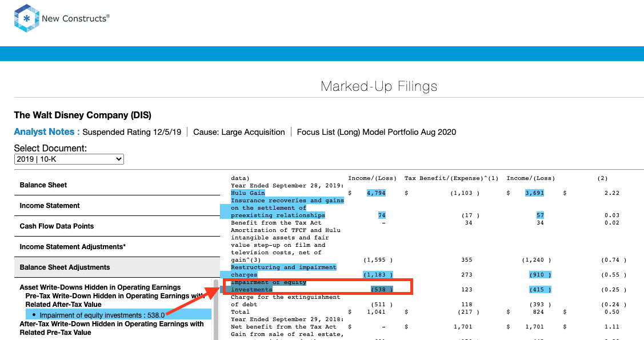644x340 pixels.
Task: Click Asset Write-Downs Hidden in Operating Earnings heading
Action: click(100, 287)
